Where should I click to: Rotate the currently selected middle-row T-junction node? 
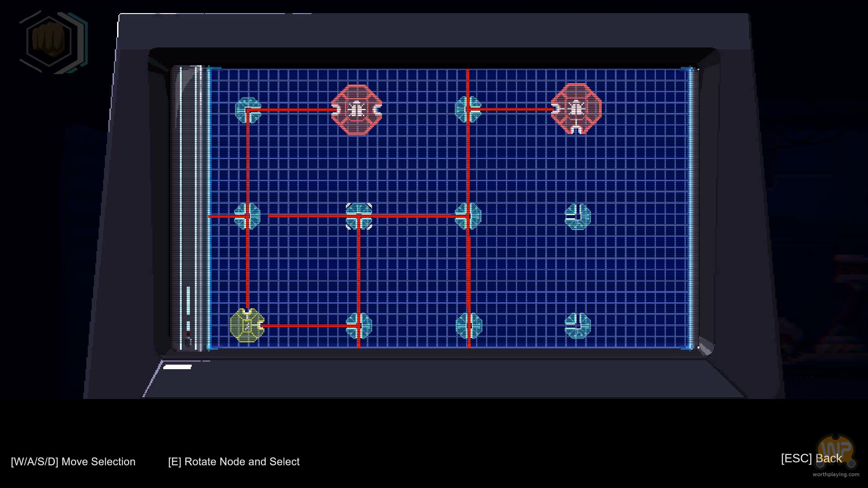click(x=359, y=216)
